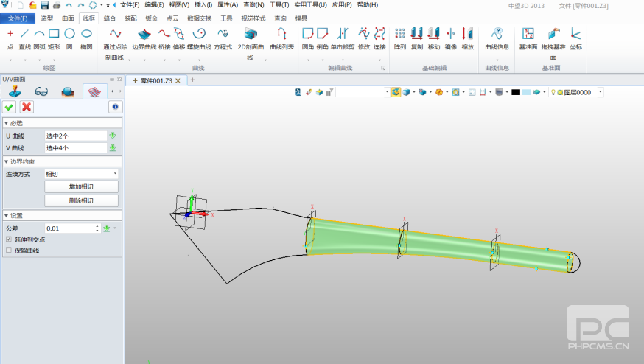Select the 螺旋曲线 spiral curve tool
This screenshot has height=364, width=644.
198,35
